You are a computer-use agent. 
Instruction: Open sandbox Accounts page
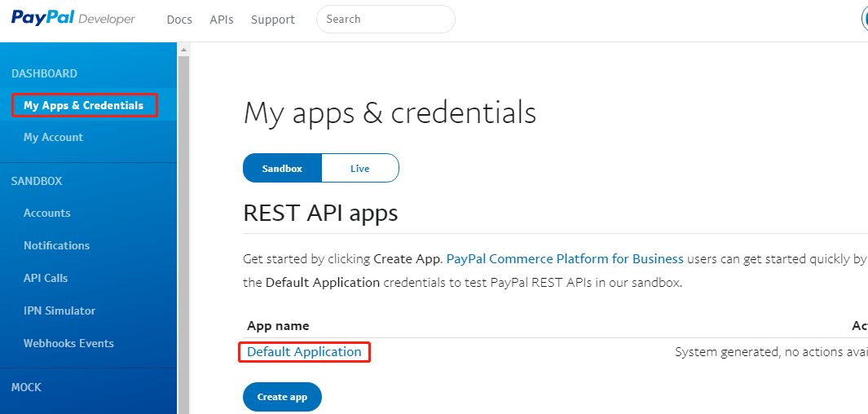point(47,213)
